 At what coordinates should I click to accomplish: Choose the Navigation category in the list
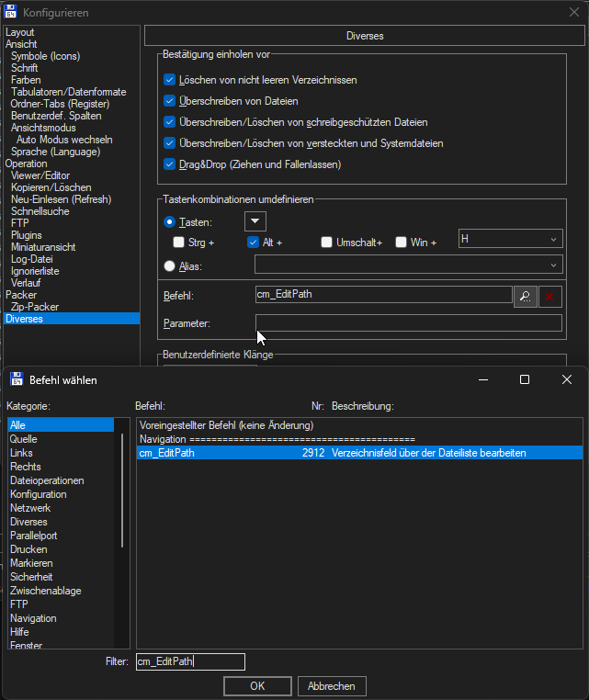pos(33,618)
